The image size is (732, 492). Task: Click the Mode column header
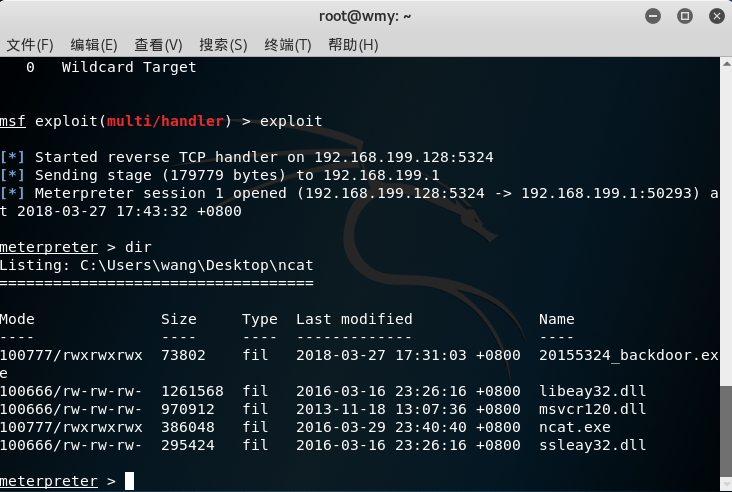tap(17, 319)
